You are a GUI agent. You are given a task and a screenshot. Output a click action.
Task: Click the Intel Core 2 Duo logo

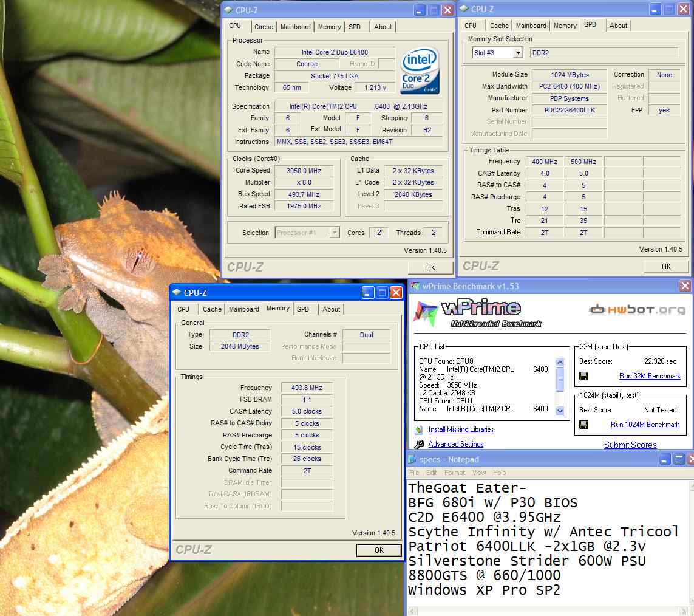(x=419, y=71)
